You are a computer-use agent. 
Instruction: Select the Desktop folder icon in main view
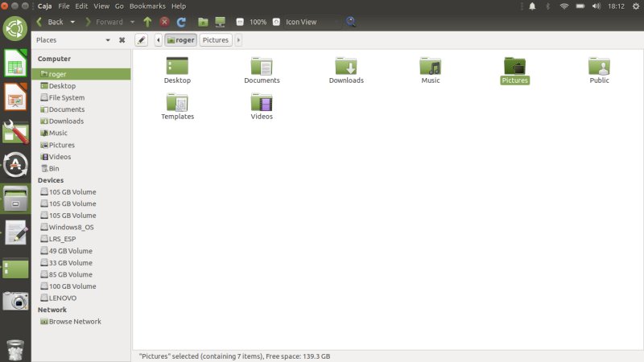pos(177,70)
